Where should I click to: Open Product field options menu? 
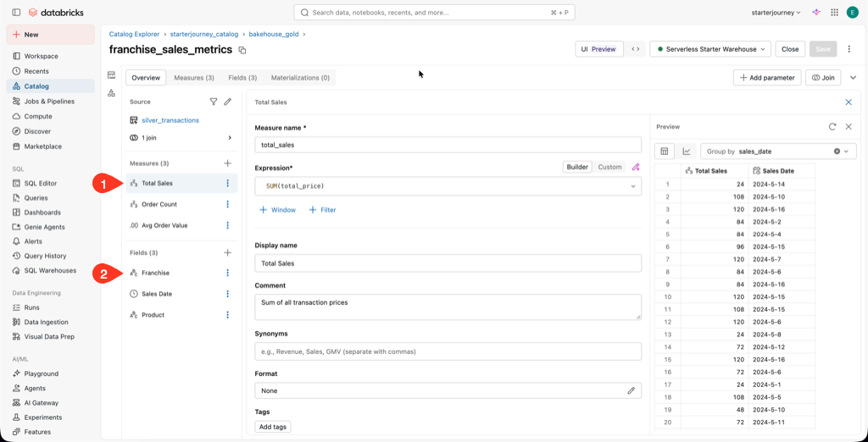[x=227, y=315]
